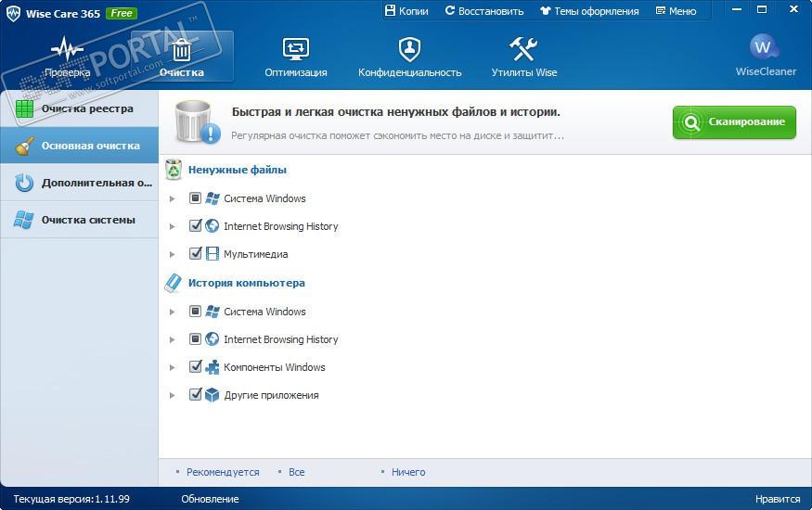Click the История компьютера section heading

click(x=247, y=283)
